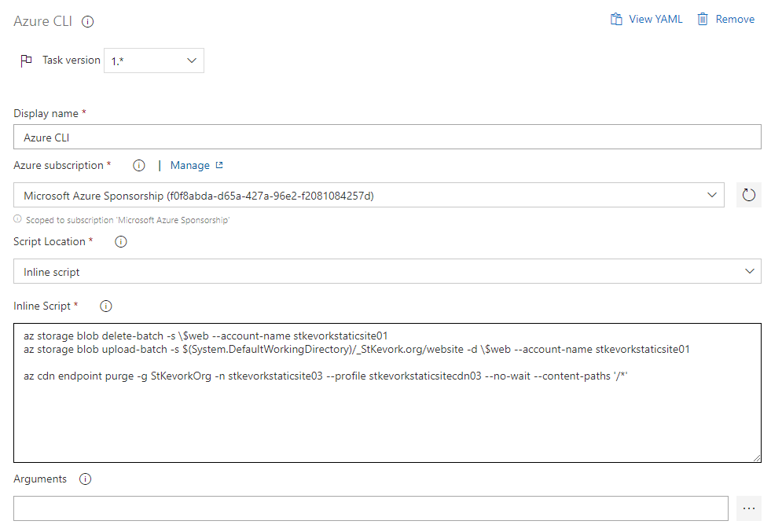Click the 'az storage blob delete-batch' script line
The image size is (771, 532).
tap(206, 336)
